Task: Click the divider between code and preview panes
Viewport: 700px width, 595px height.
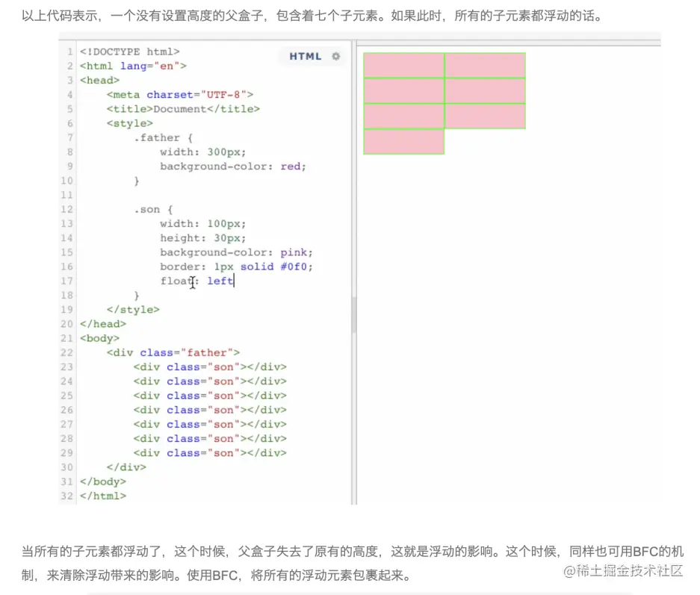Action: tap(354, 273)
